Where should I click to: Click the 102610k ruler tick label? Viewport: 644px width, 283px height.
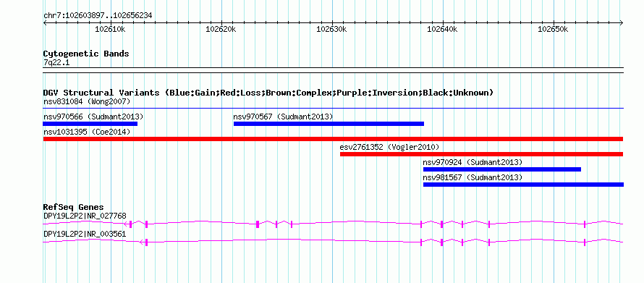click(111, 29)
